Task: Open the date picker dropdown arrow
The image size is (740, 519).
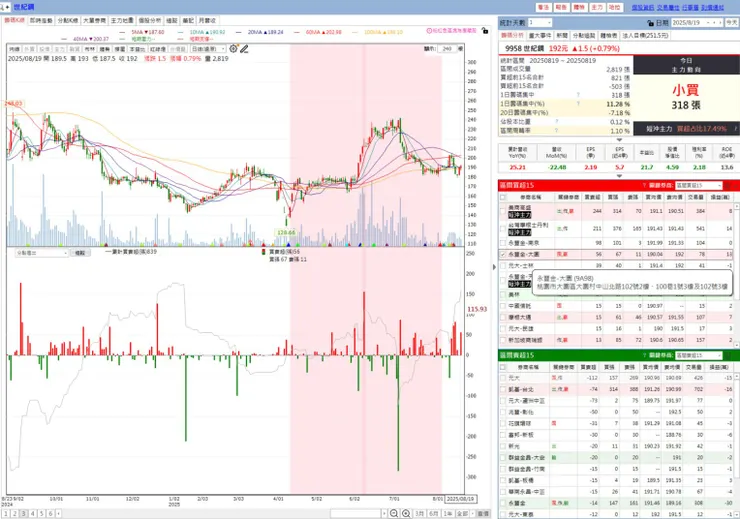Action: coord(708,23)
